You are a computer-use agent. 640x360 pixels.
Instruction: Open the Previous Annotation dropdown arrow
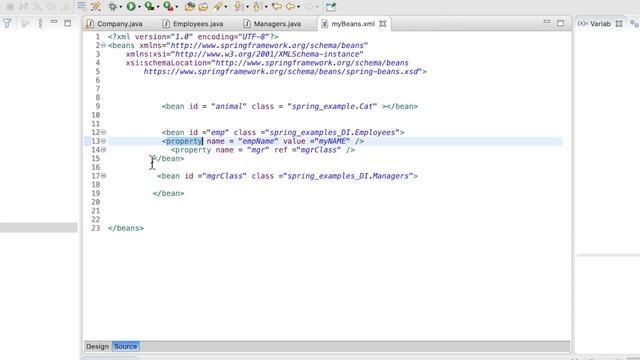pyautogui.click(x=266, y=7)
